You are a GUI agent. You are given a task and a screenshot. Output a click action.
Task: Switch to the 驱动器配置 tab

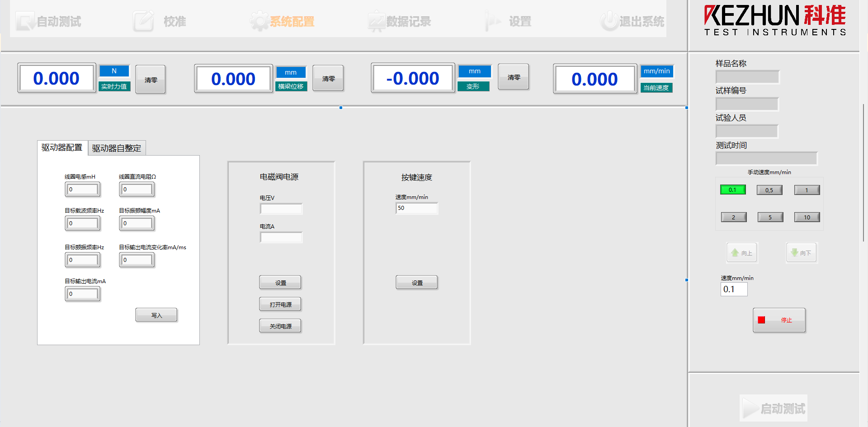[62, 147]
